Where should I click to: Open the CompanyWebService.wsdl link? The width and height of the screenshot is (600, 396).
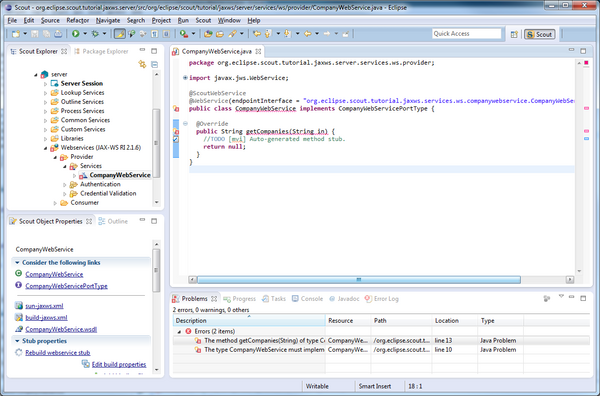61,329
